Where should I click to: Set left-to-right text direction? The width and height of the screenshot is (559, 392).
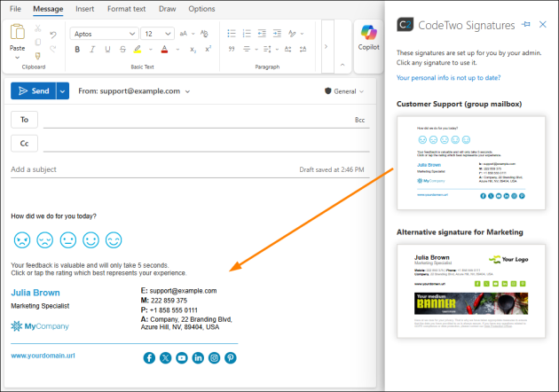click(288, 49)
